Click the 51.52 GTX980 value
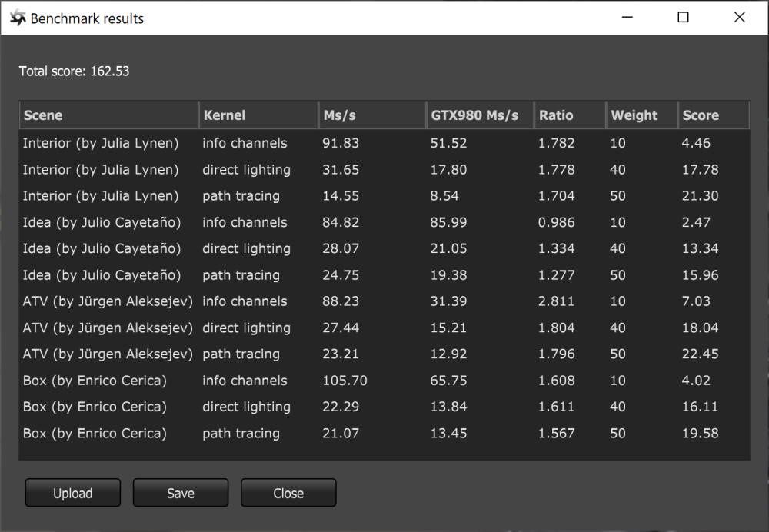Image resolution: width=769 pixels, height=532 pixels. coord(448,143)
